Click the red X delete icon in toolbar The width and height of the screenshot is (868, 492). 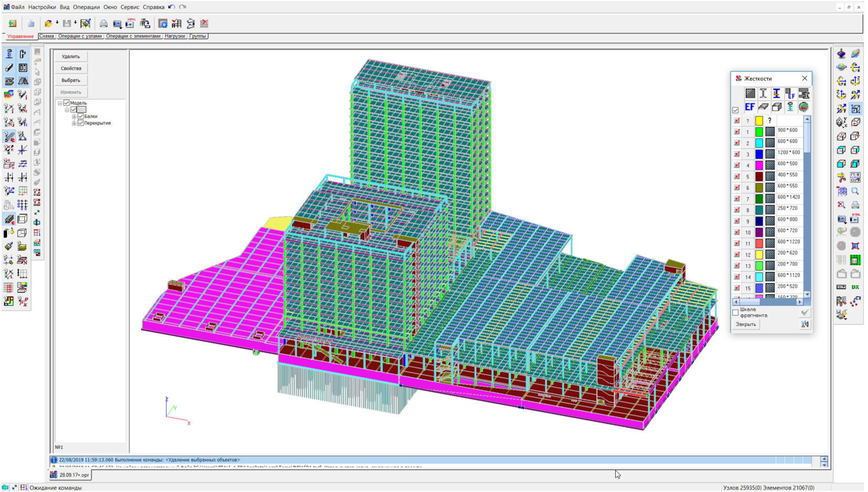coord(205,24)
